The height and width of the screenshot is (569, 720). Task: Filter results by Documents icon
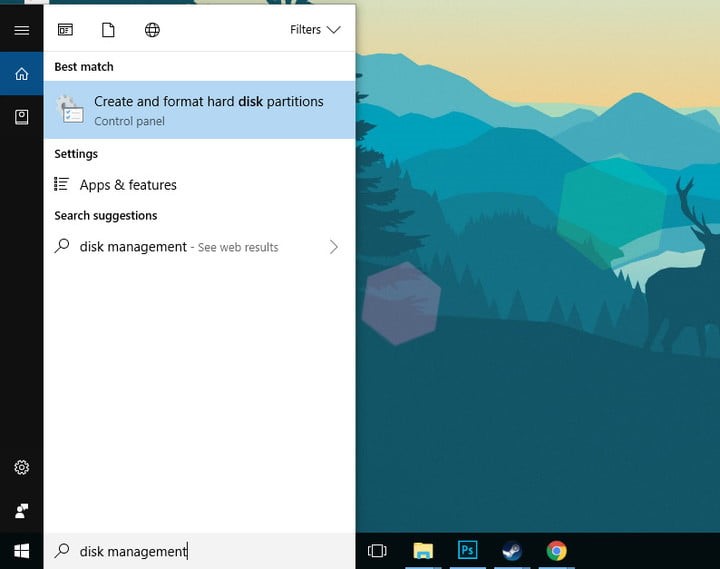pyautogui.click(x=108, y=30)
